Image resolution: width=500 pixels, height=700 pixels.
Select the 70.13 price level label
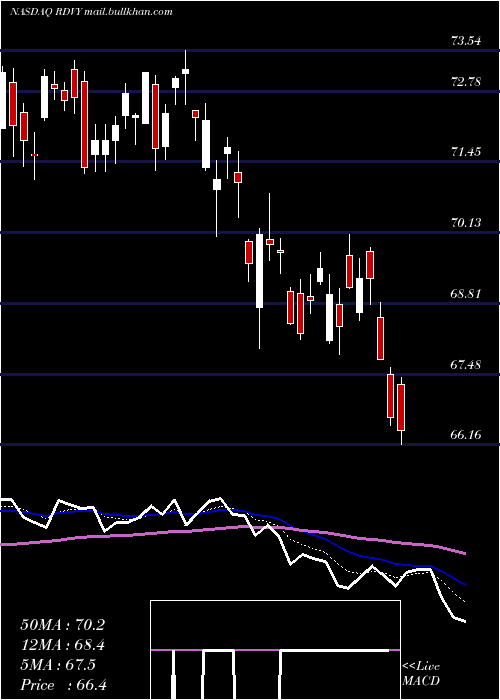click(x=466, y=222)
